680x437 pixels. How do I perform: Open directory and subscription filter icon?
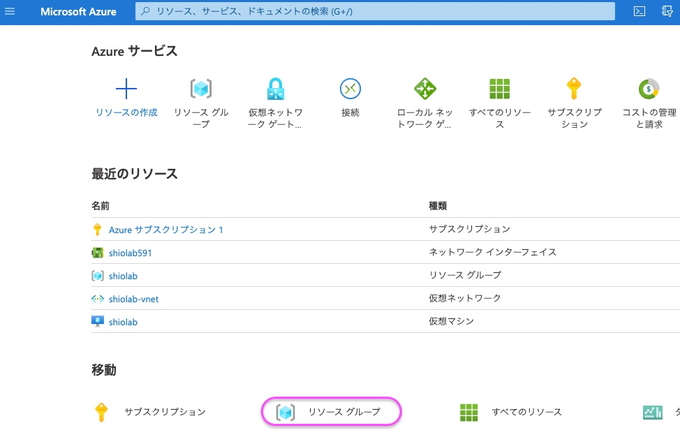[667, 11]
